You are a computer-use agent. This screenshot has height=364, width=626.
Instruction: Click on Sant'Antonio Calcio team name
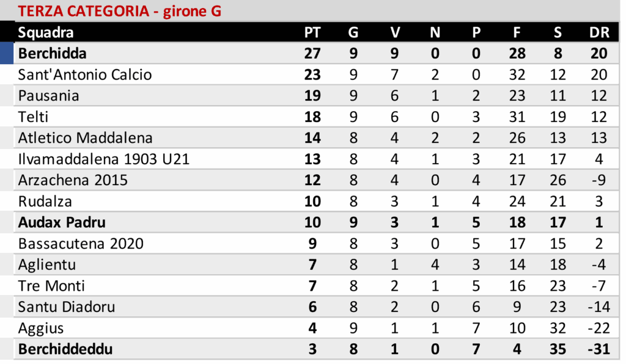tap(85, 75)
